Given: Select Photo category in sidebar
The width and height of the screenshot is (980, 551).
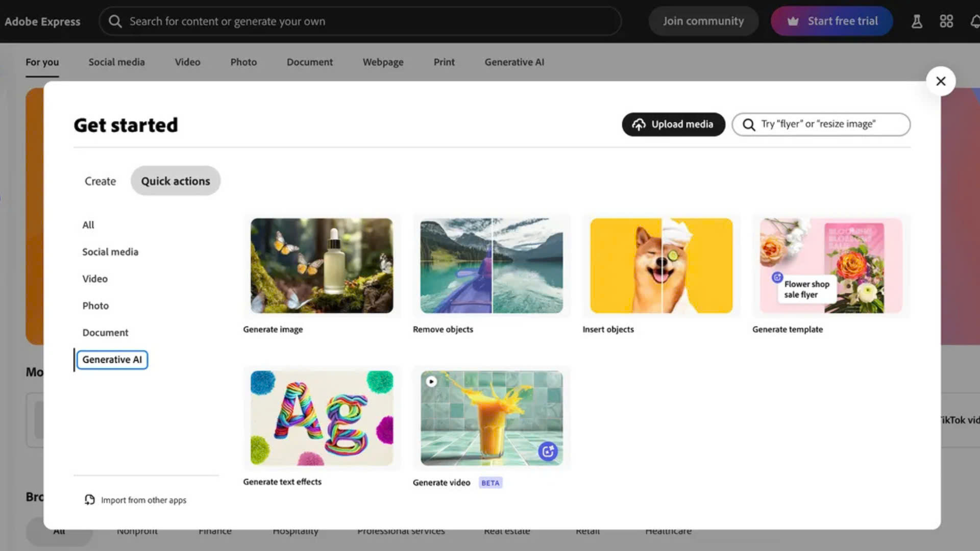Looking at the screenshot, I should (95, 306).
